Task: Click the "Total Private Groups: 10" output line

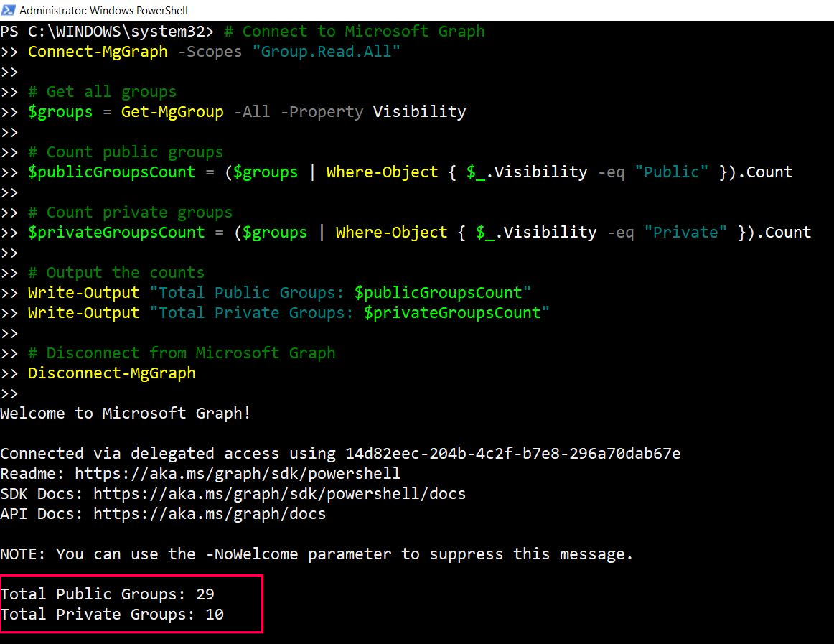Action: pyautogui.click(x=112, y=615)
